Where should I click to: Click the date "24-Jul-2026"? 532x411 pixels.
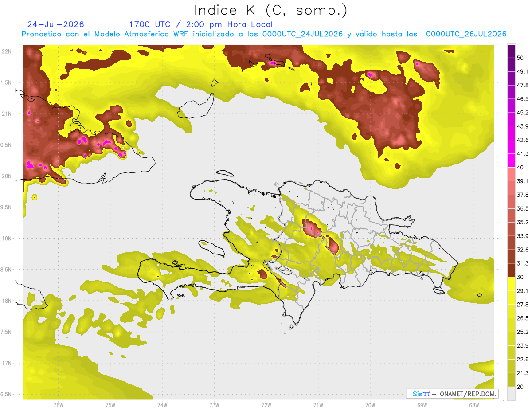pos(55,24)
